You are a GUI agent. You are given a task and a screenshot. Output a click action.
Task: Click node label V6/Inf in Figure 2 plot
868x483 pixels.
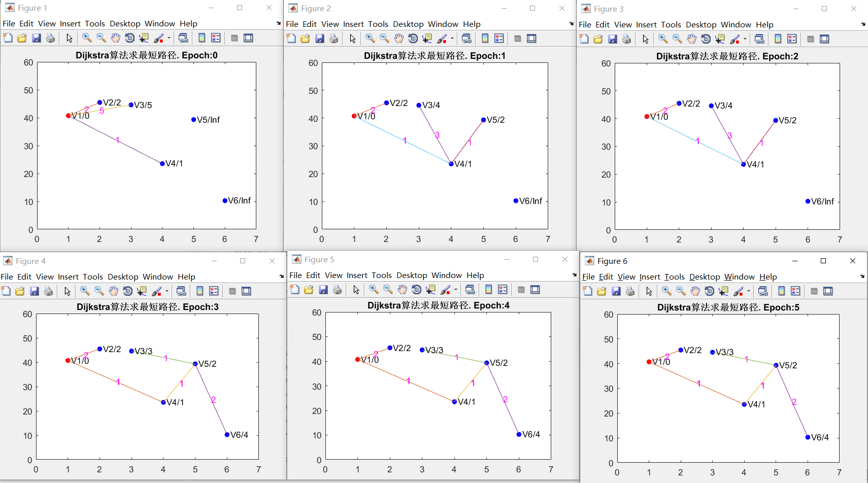click(530, 201)
